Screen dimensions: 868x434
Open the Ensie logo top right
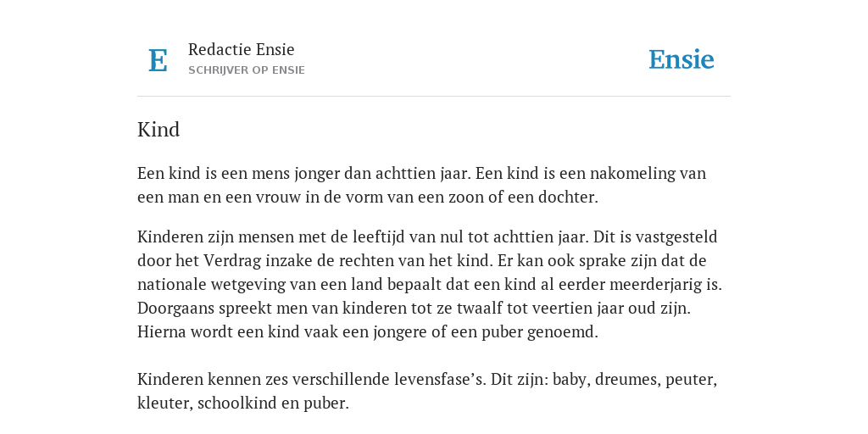click(x=682, y=59)
